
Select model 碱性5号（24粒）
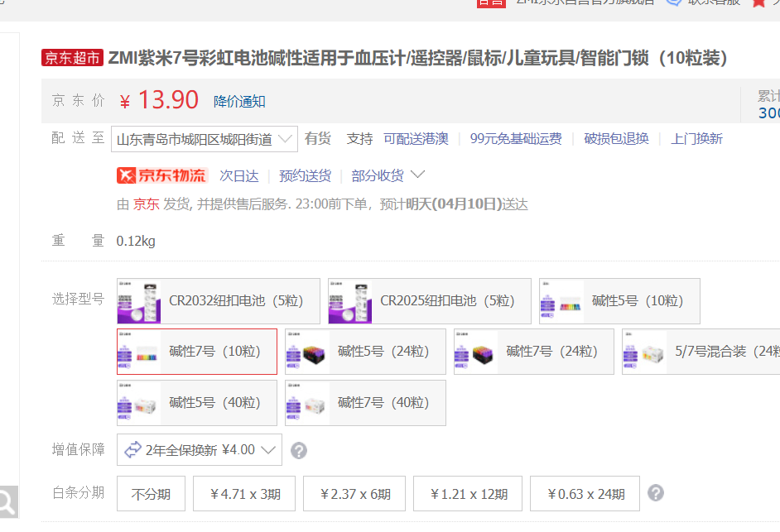(x=366, y=352)
